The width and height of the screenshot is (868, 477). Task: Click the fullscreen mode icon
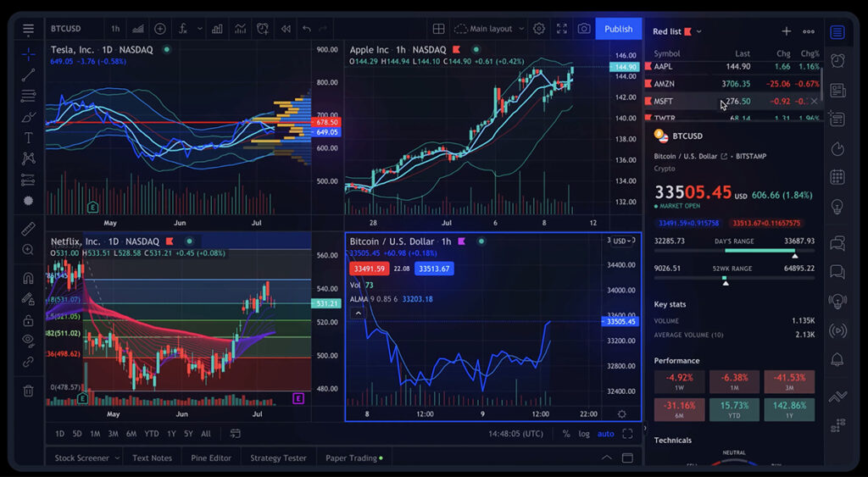click(561, 29)
